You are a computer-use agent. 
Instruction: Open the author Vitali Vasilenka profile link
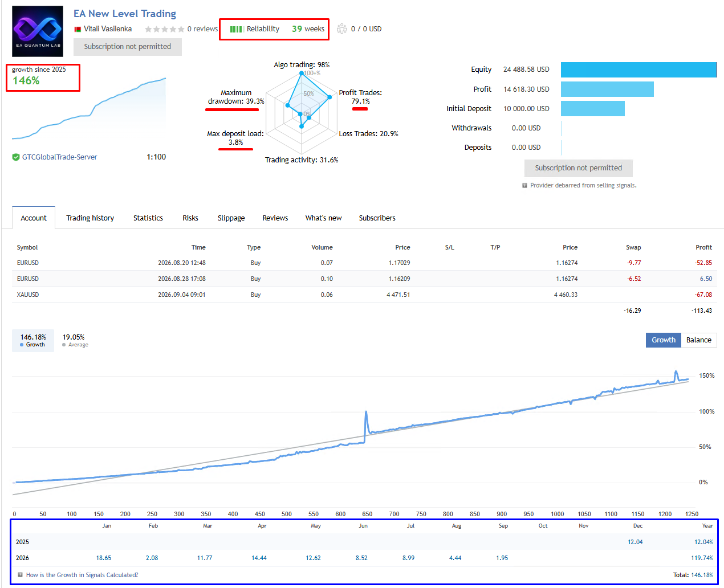(x=108, y=28)
